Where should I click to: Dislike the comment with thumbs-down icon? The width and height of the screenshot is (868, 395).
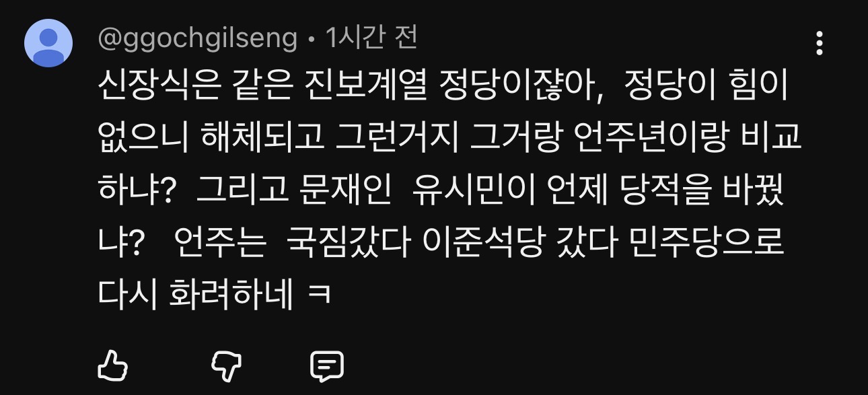point(227,367)
